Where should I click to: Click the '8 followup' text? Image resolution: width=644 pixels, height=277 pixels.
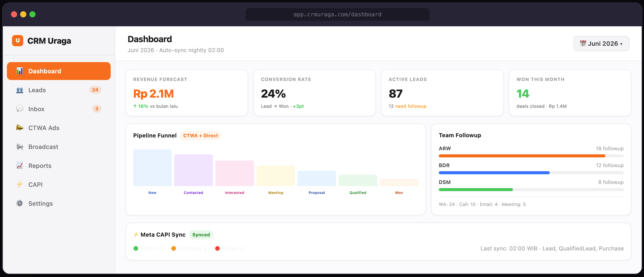pyautogui.click(x=611, y=182)
